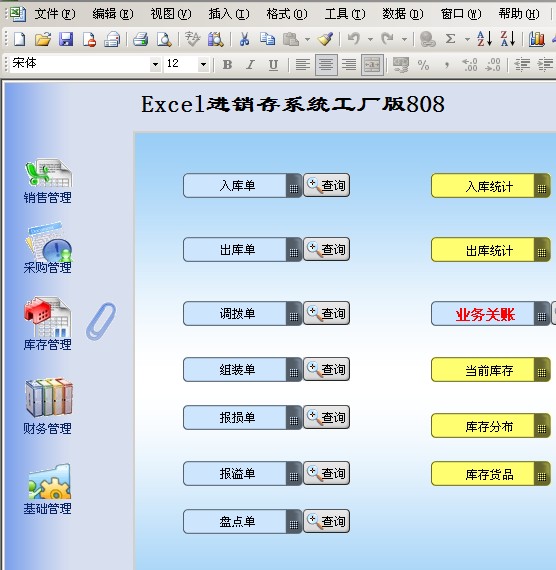Expand the Undo history dropdown arrow
This screenshot has height=570, width=556.
(370, 39)
